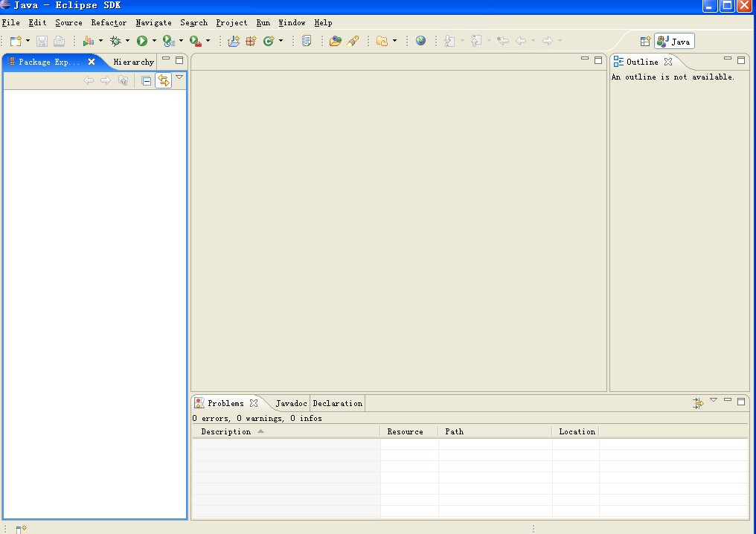Click the web browser globe icon
The image size is (756, 534).
421,42
